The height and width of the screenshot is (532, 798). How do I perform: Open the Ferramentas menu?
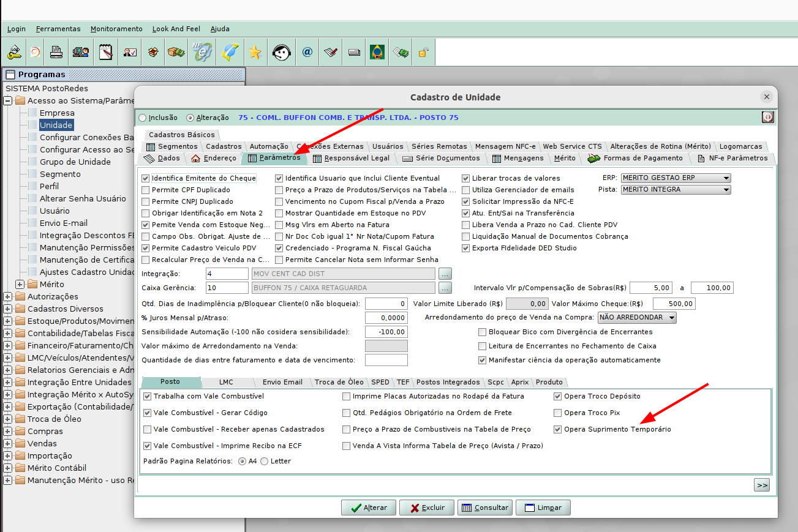click(x=58, y=29)
